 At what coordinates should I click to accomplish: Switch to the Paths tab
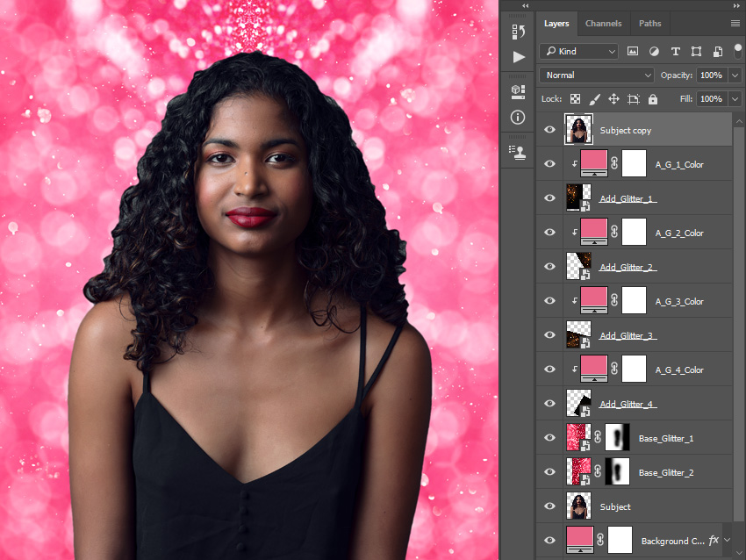coord(649,24)
